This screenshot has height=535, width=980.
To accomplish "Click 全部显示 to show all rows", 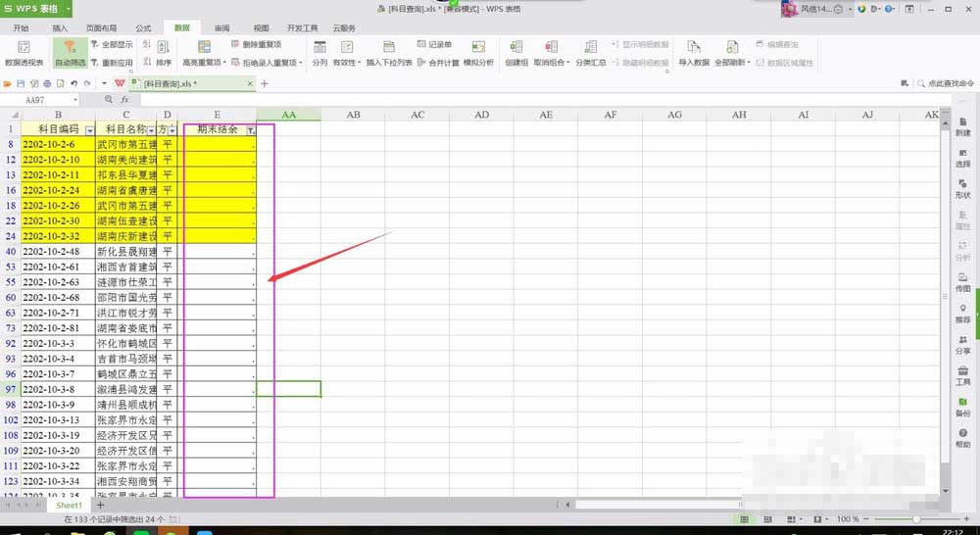I will pyautogui.click(x=112, y=44).
